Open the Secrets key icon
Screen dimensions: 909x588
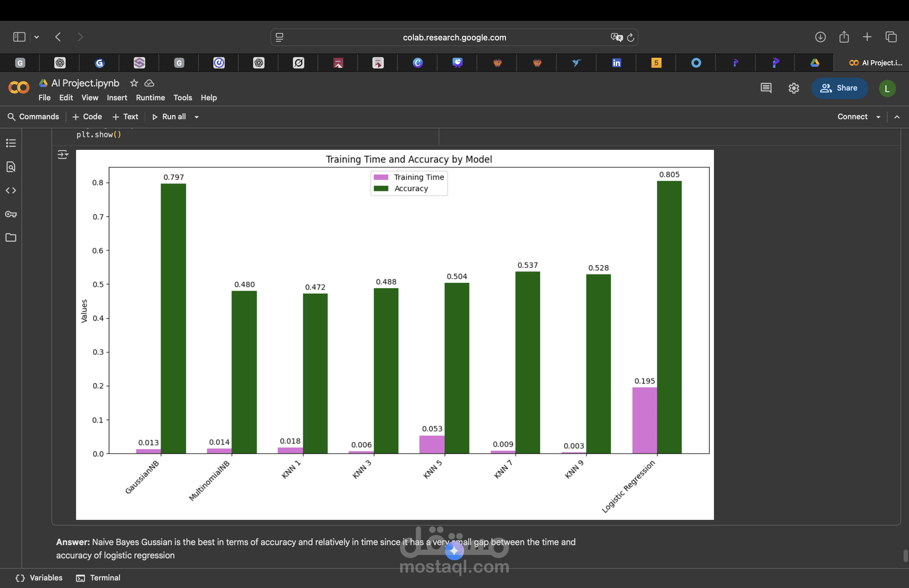pyautogui.click(x=11, y=214)
